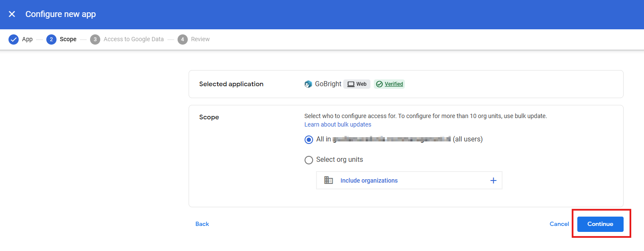Click the completed App step checkmark icon
The height and width of the screenshot is (251, 644).
point(14,39)
